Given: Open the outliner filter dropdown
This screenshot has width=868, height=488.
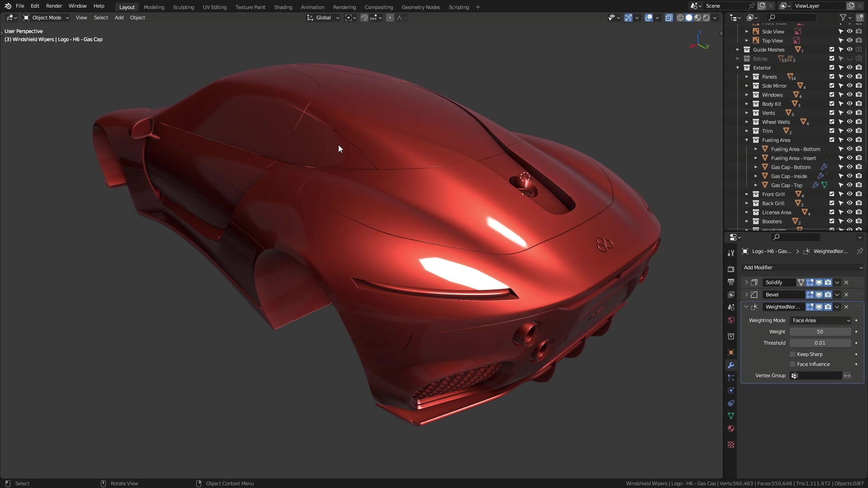Looking at the screenshot, I should (846, 18).
